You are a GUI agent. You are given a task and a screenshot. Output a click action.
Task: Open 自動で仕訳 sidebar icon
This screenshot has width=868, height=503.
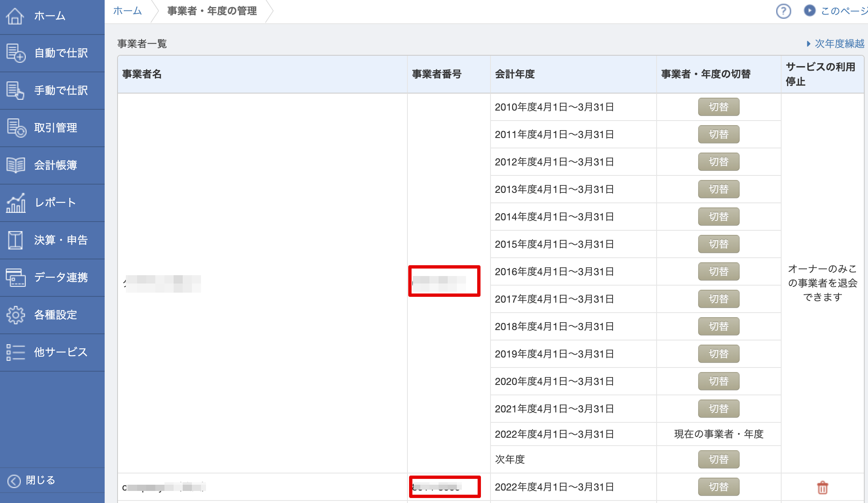[16, 53]
